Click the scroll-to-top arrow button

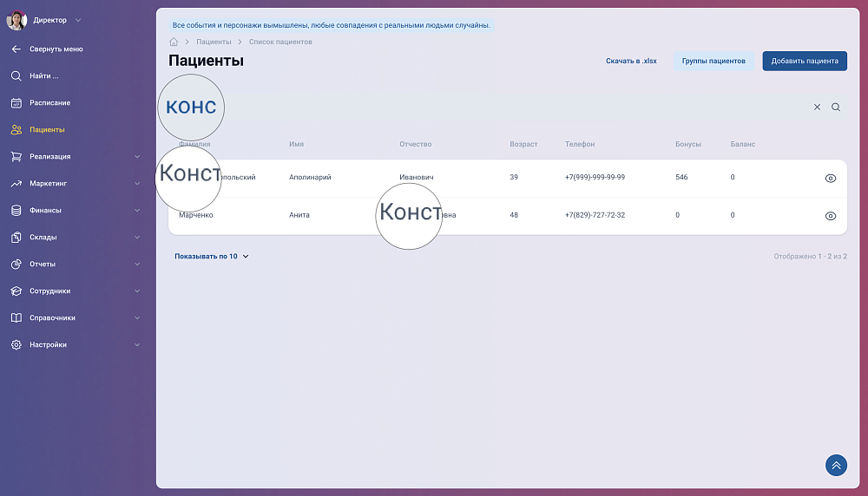coord(836,465)
